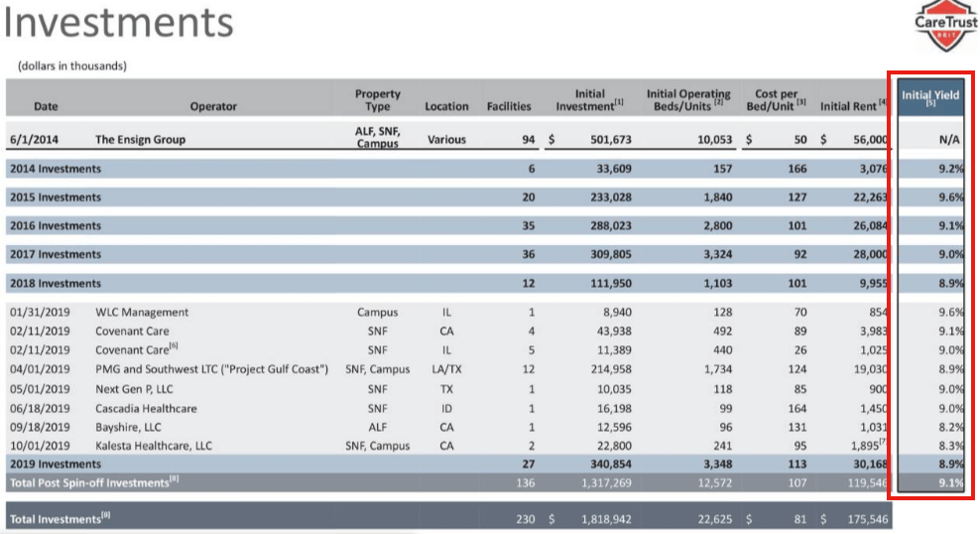Select the Operator column header
The width and height of the screenshot is (980, 534).
[213, 106]
